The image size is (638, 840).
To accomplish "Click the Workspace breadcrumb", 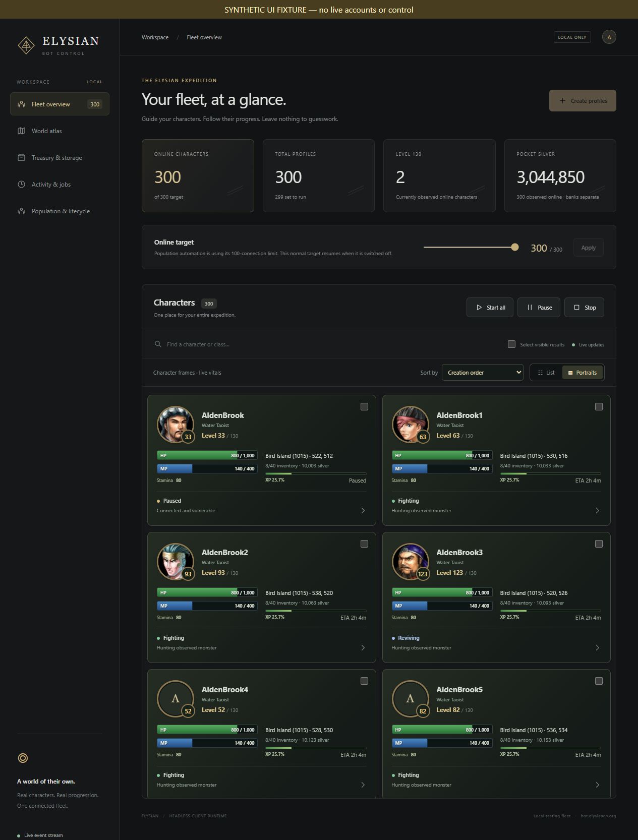I will click(155, 37).
